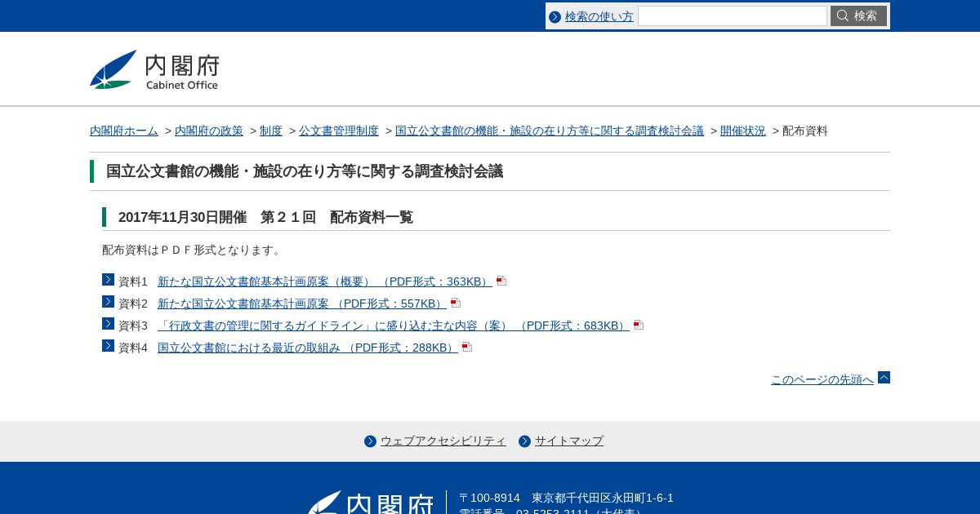Click PDF icon after 資料4 link
Viewport: 980px width, 514px height.
pyautogui.click(x=467, y=347)
